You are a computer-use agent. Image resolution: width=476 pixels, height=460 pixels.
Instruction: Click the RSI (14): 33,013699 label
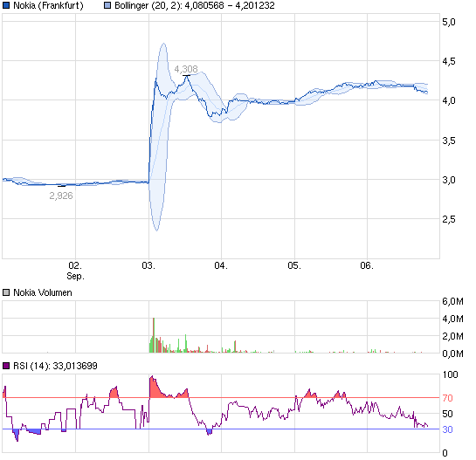(x=55, y=366)
